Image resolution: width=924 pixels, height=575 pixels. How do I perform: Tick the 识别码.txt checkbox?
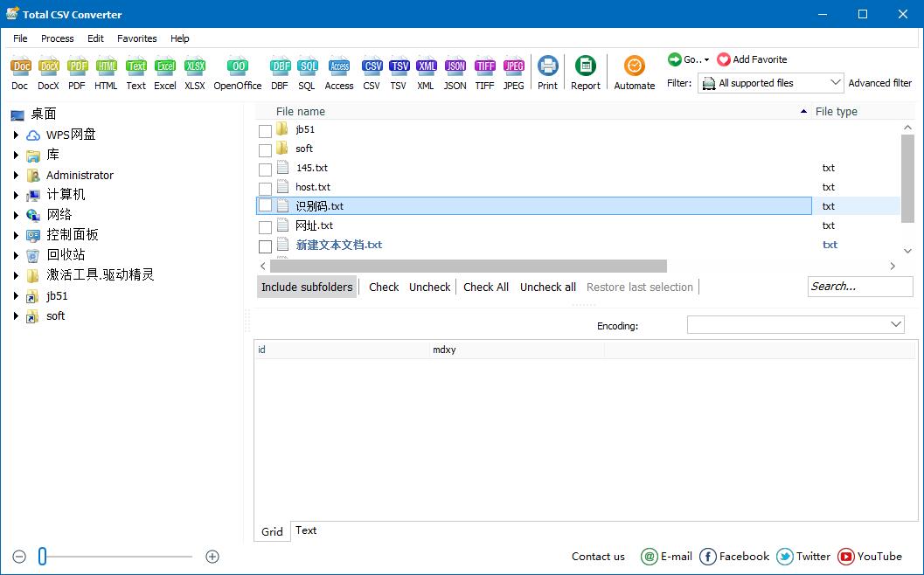click(x=265, y=205)
